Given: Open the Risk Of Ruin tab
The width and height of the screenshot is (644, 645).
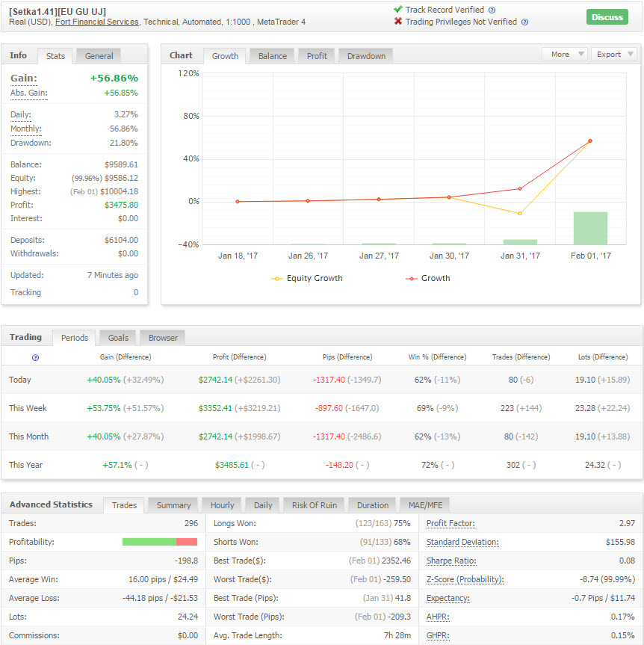Looking at the screenshot, I should click(x=315, y=505).
